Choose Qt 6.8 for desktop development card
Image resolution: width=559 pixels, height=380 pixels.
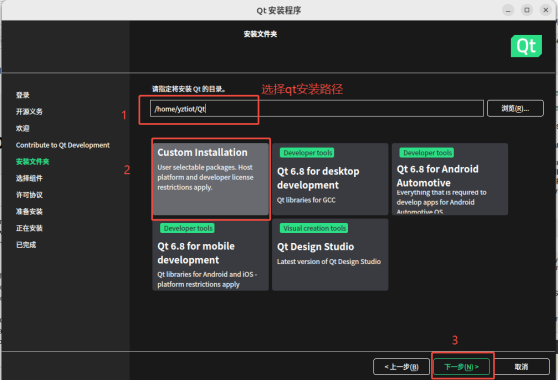coord(330,179)
